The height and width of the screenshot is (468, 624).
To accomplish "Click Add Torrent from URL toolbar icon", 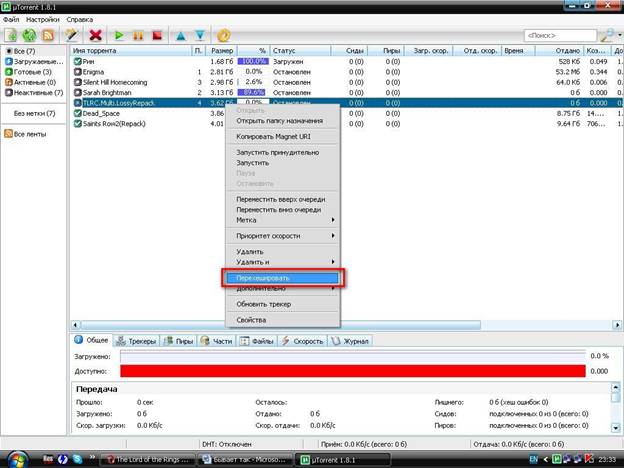I will tap(29, 35).
